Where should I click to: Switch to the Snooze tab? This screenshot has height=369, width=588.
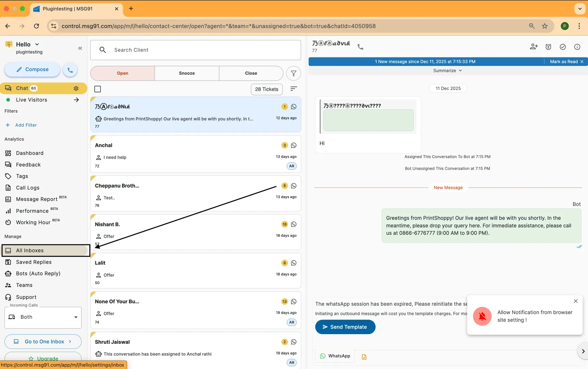coord(187,73)
